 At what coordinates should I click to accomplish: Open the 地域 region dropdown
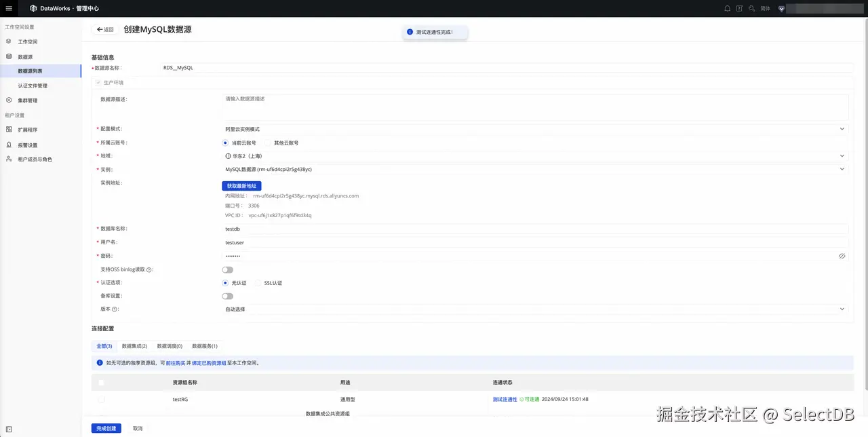(535, 156)
